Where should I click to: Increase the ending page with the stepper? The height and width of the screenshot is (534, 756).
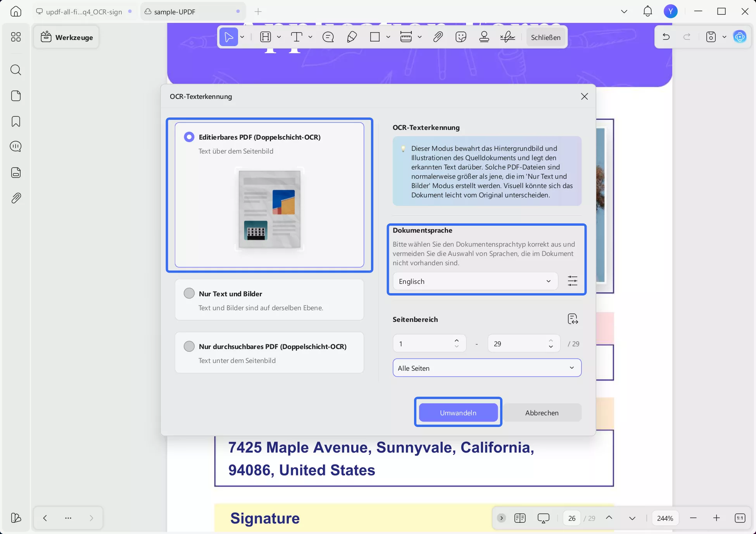pyautogui.click(x=551, y=340)
